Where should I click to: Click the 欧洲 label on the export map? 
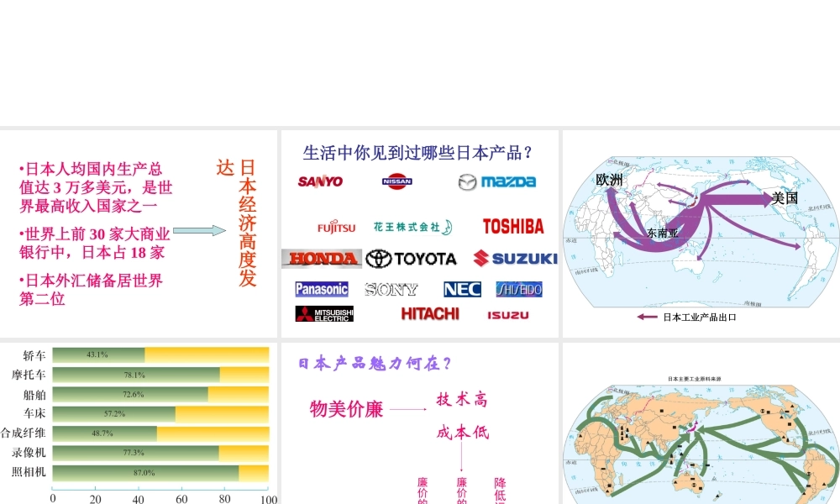point(609,180)
